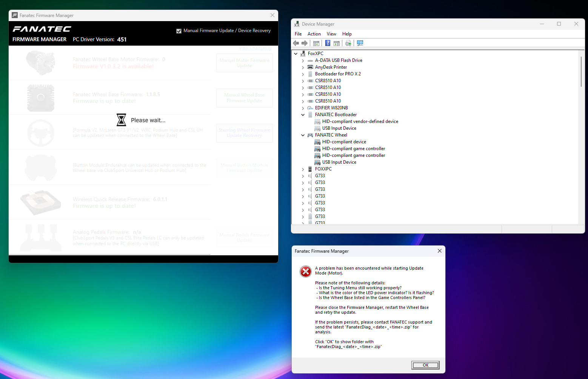Select the Bootloader for PRO X 2 icon

pos(310,74)
